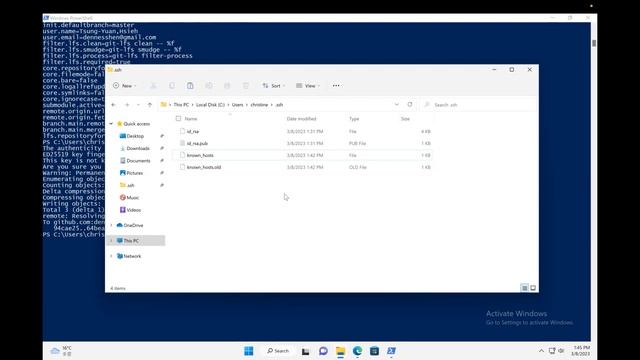
Task: Click the Rename icon in Explorer toolbar
Action: pyautogui.click(x=209, y=86)
